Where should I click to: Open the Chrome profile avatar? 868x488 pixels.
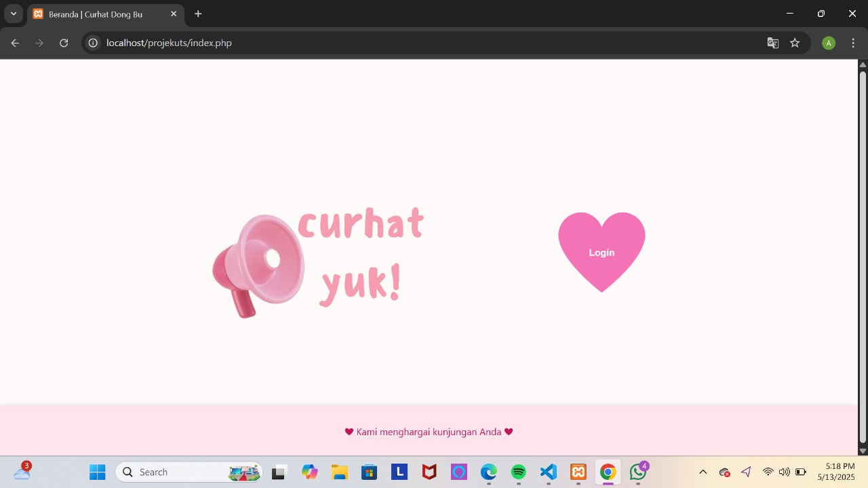(828, 43)
